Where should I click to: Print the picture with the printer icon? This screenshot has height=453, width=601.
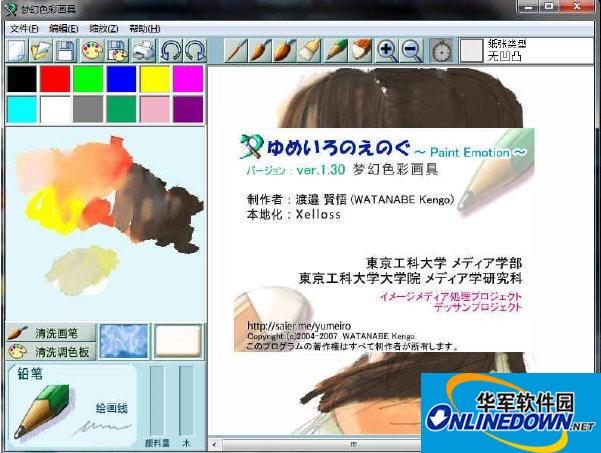143,50
